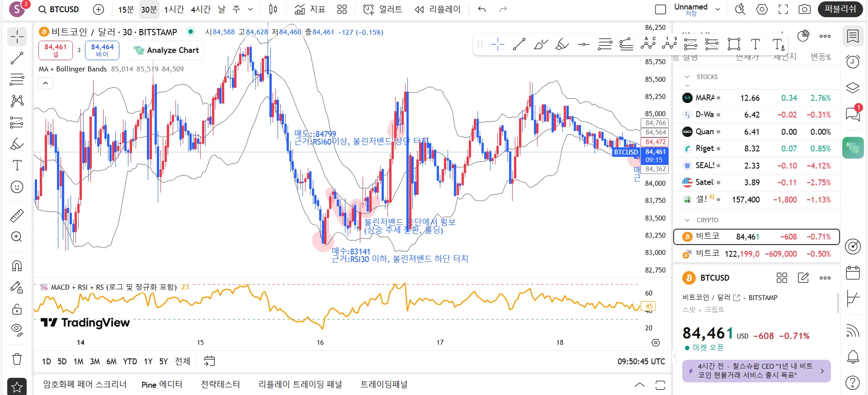Switch to the 15분 timeframe

pyautogui.click(x=126, y=9)
